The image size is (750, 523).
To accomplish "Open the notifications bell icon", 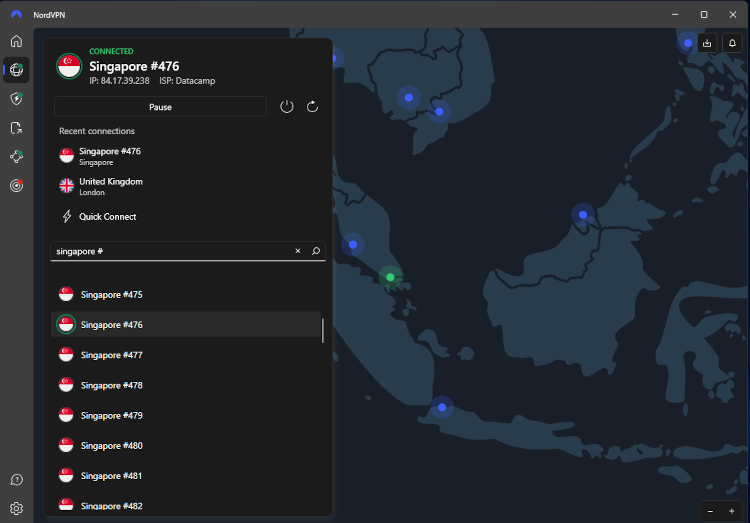I will pos(732,44).
